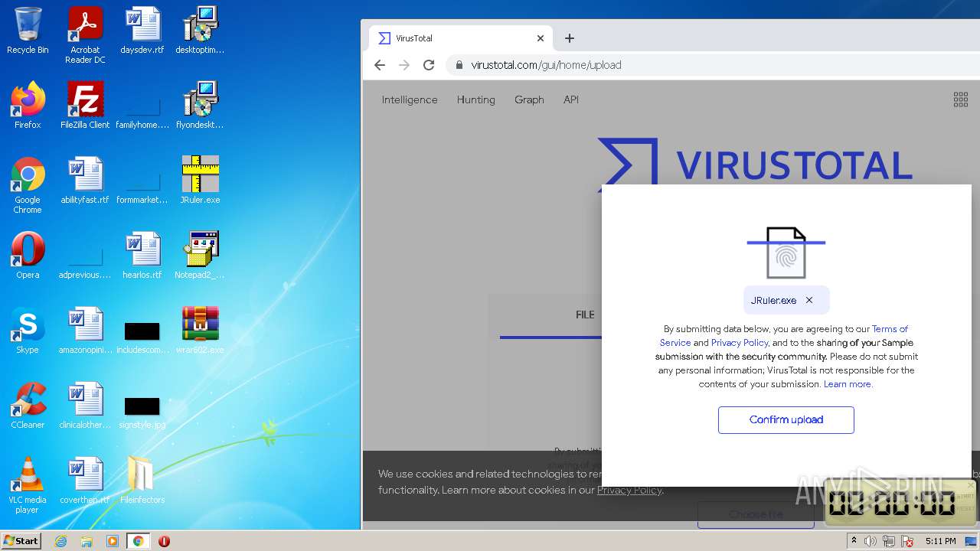Click the red Opera taskbar icon
Image resolution: width=980 pixels, height=551 pixels.
click(164, 541)
